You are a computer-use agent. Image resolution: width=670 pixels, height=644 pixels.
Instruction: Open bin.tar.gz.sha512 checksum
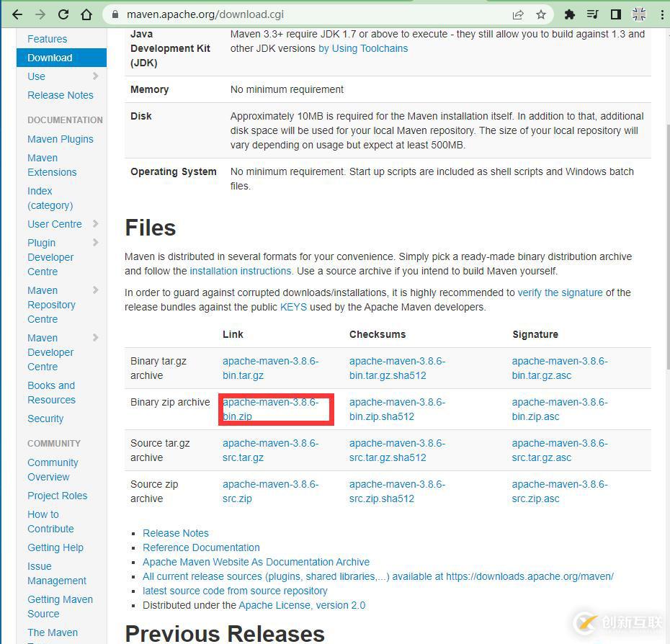coord(397,368)
